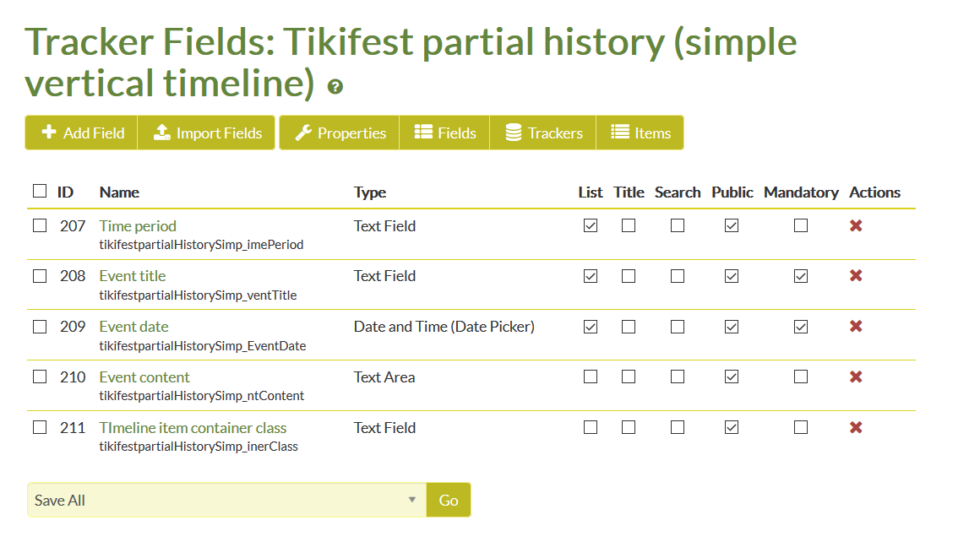The width and height of the screenshot is (980, 558).
Task: Remove Event title field using red X
Action: tap(856, 275)
